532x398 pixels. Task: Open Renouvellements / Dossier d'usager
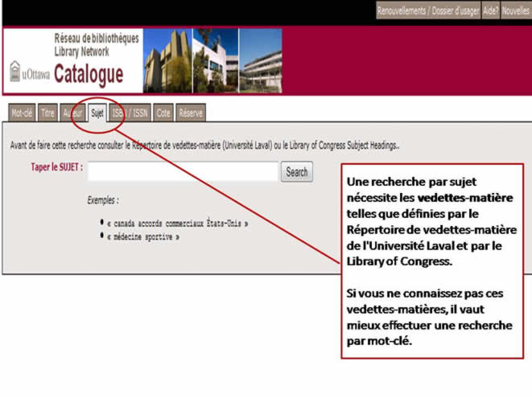[428, 10]
